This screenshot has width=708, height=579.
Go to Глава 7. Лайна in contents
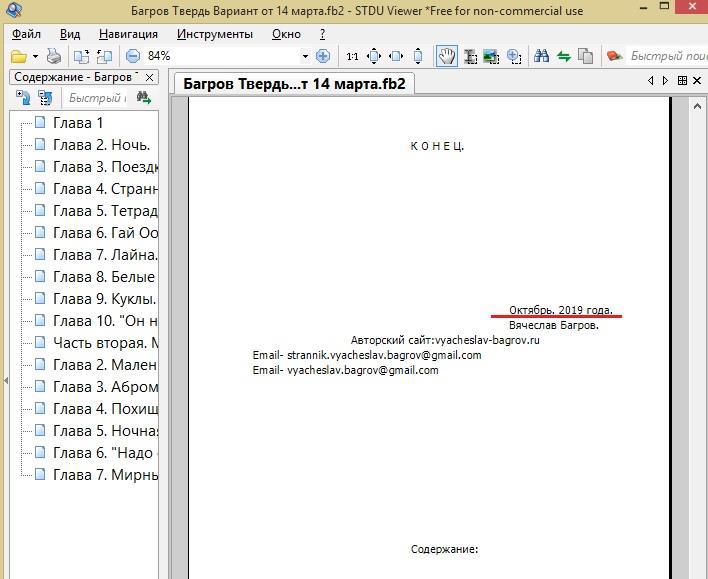(x=104, y=255)
